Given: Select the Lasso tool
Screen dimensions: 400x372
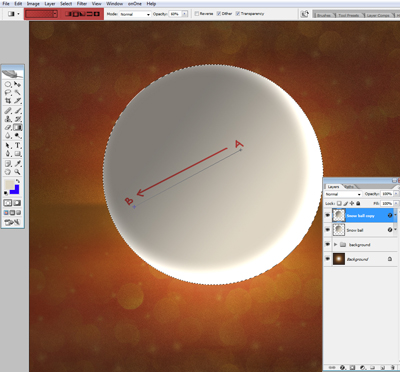Looking at the screenshot, I should pos(8,93).
